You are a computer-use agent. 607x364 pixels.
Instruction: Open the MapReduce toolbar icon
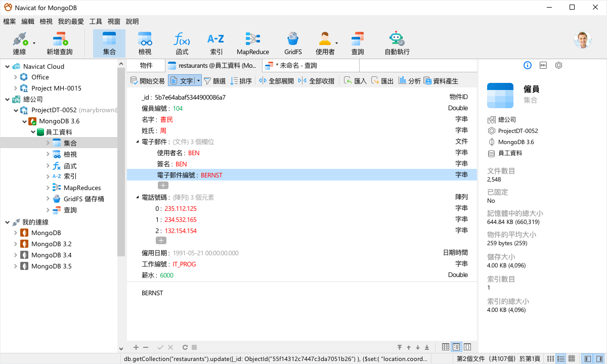[x=253, y=43]
